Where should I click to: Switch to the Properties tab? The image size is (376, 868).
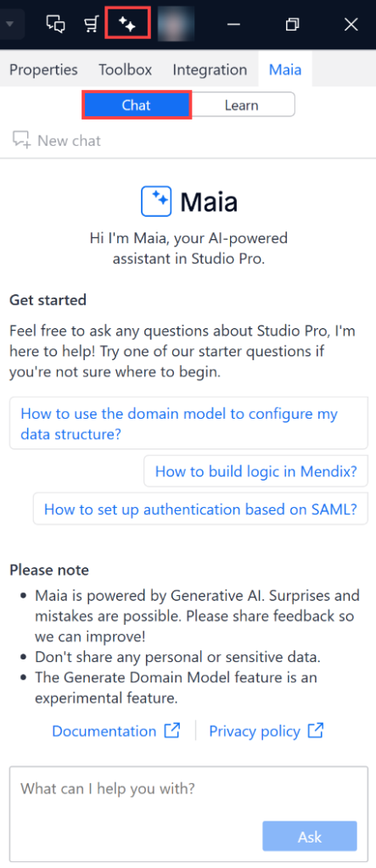[44, 70]
